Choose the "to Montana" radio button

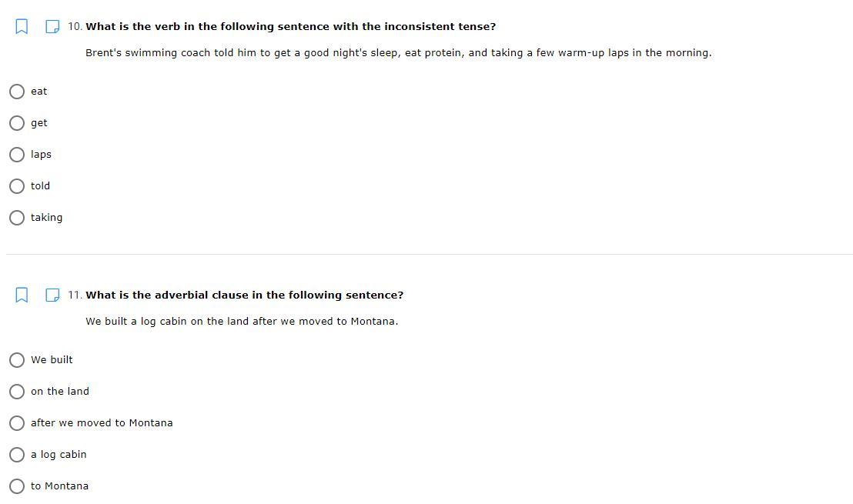[17, 486]
